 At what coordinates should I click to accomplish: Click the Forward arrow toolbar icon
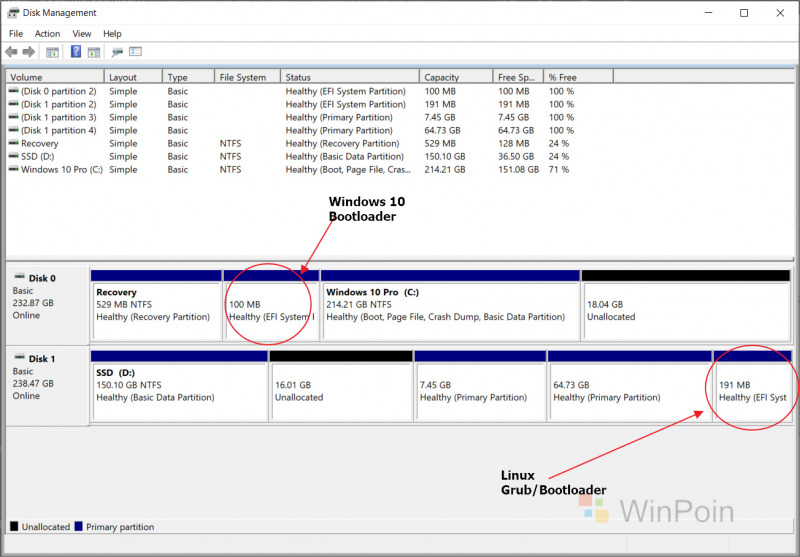pyautogui.click(x=28, y=52)
